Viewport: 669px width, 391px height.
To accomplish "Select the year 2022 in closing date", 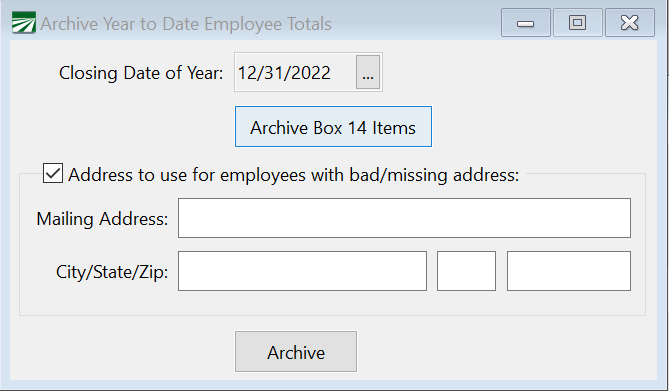I will click(311, 73).
